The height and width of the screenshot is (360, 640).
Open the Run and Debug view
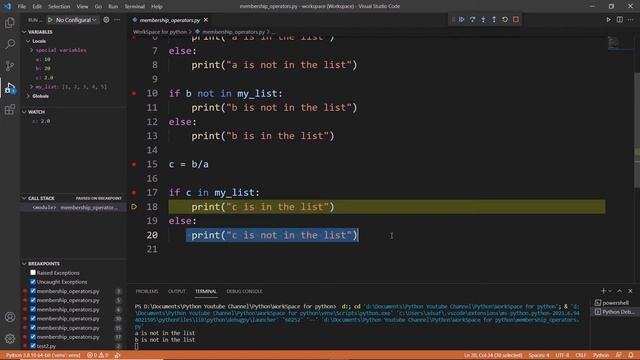10,88
